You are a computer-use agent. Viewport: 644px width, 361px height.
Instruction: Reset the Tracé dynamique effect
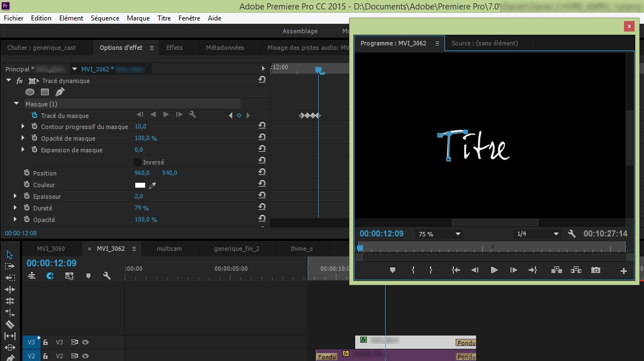[x=262, y=80]
